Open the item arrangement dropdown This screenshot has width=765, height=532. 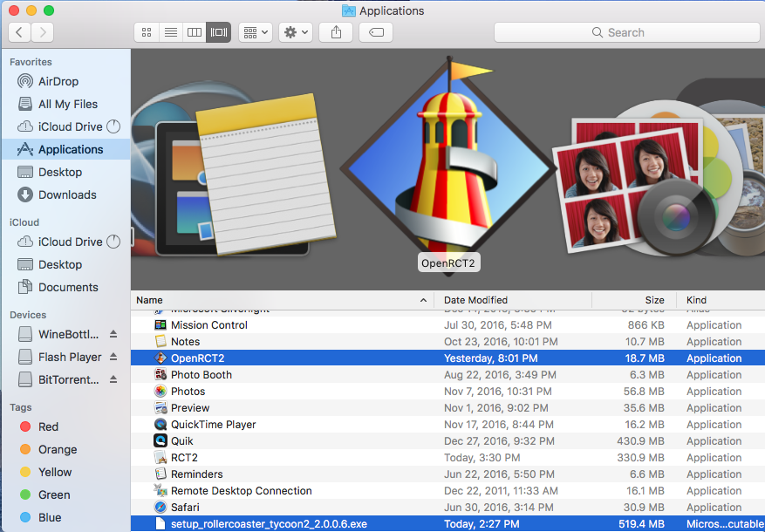[x=256, y=32]
